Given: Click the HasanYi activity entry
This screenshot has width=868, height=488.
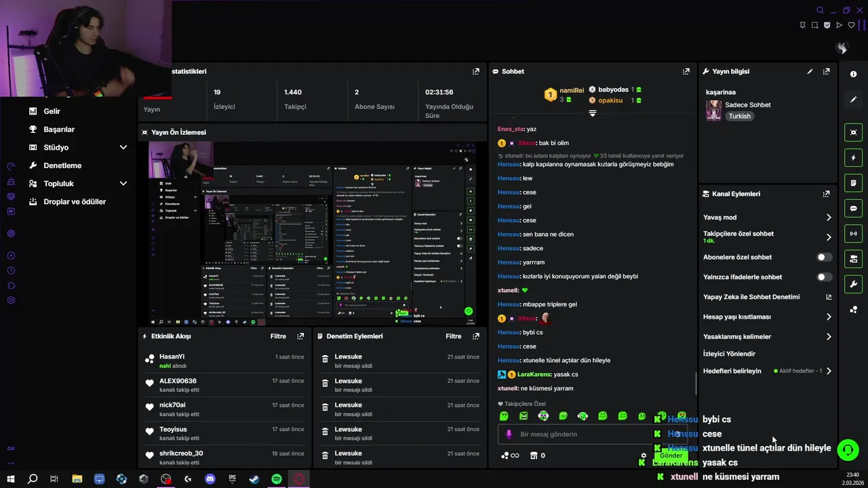Looking at the screenshot, I should pyautogui.click(x=224, y=361).
